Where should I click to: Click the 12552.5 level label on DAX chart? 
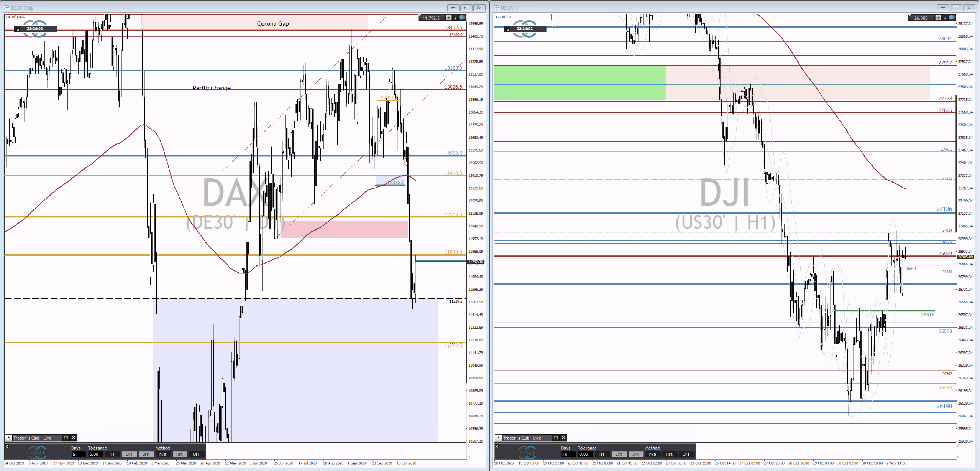453,153
